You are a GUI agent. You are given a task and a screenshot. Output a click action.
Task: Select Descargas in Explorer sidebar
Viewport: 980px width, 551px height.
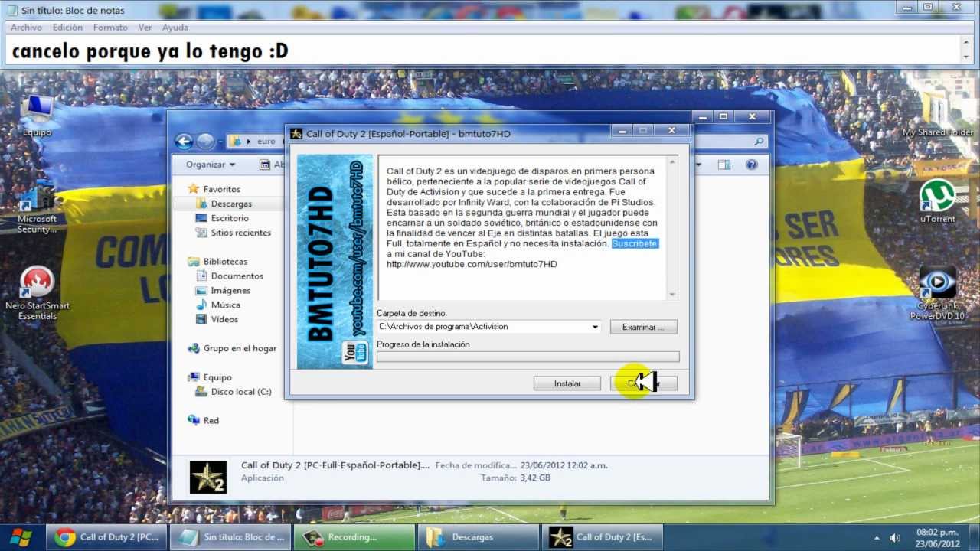click(231, 204)
